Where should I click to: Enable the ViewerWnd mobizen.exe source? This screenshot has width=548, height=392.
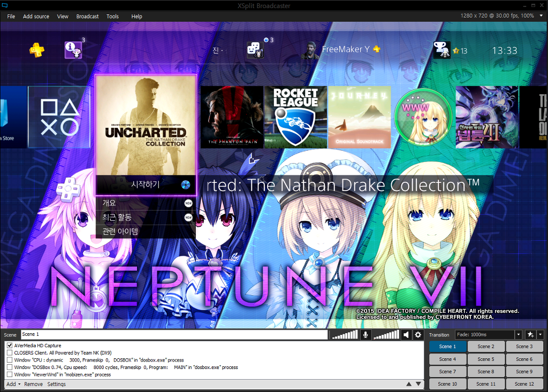click(x=10, y=374)
